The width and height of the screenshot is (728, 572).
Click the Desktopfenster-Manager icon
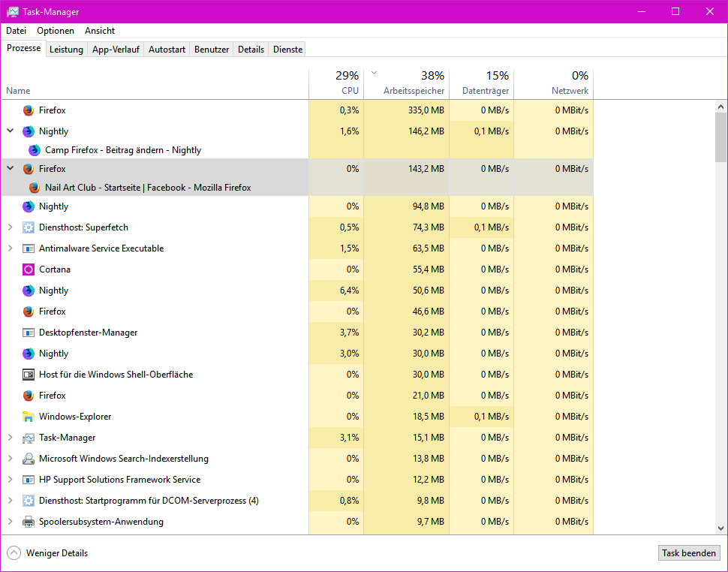click(29, 333)
